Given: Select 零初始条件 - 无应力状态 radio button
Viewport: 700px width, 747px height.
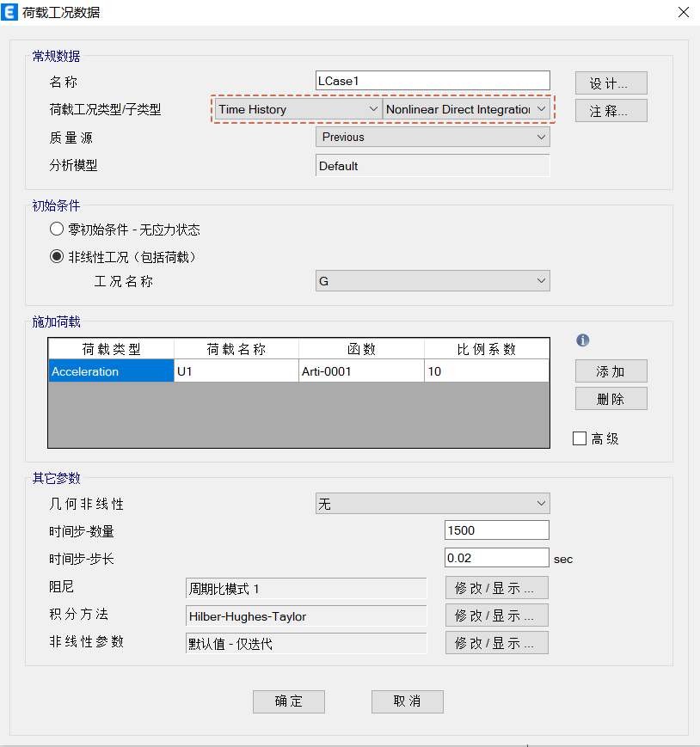Looking at the screenshot, I should [x=57, y=230].
